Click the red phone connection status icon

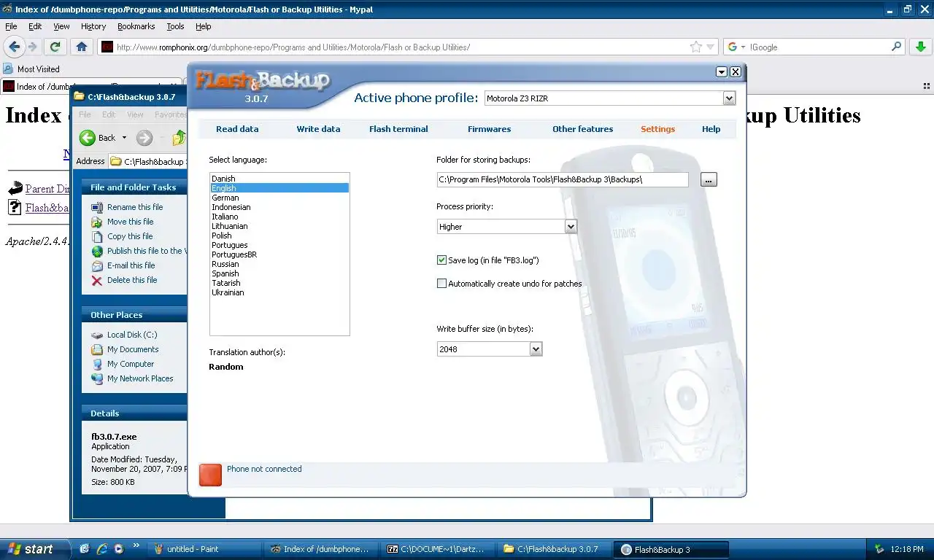[x=210, y=475]
